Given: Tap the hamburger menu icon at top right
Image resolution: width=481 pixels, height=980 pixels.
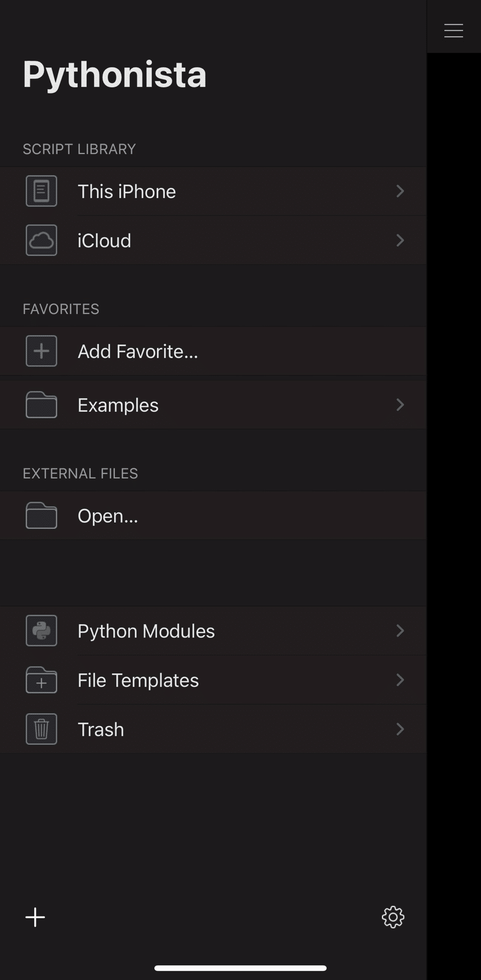Looking at the screenshot, I should (453, 31).
